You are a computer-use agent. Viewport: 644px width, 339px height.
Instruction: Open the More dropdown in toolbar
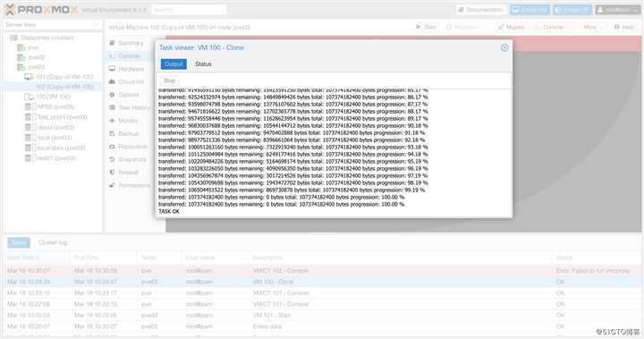click(x=592, y=27)
